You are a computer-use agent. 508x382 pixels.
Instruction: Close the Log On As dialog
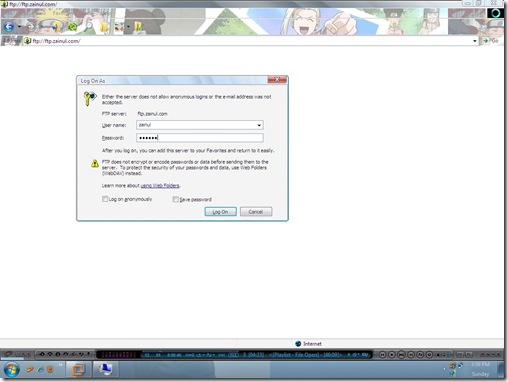point(277,80)
